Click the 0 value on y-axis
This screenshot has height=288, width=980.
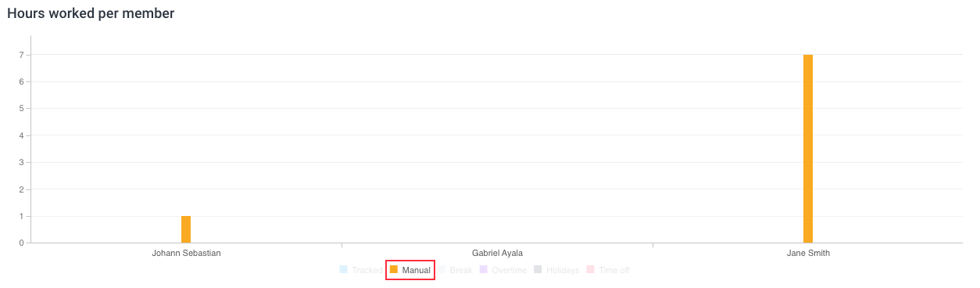(x=23, y=243)
